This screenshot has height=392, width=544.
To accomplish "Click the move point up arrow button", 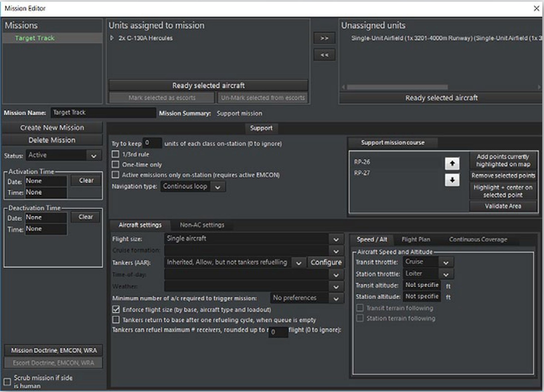I will (452, 163).
